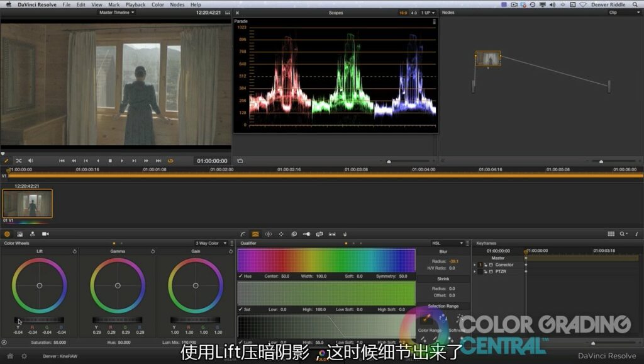
Task: Toggle loop playback in the transport controls
Action: tap(170, 161)
